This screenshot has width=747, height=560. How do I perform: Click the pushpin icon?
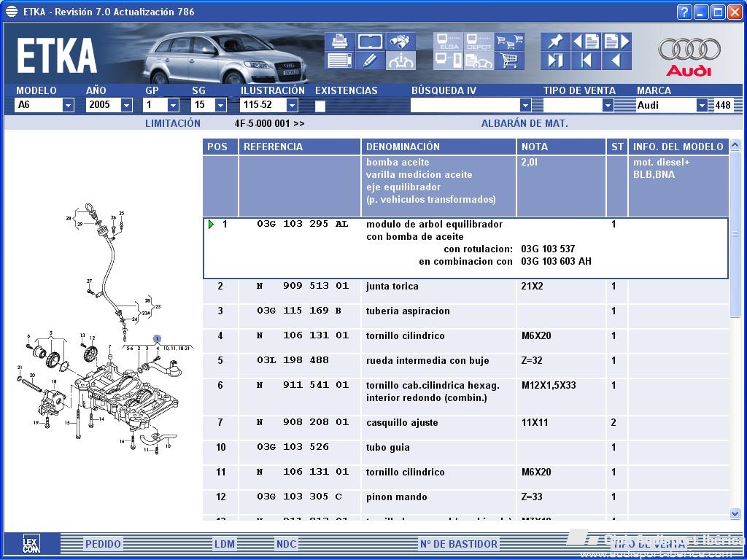[x=555, y=42]
